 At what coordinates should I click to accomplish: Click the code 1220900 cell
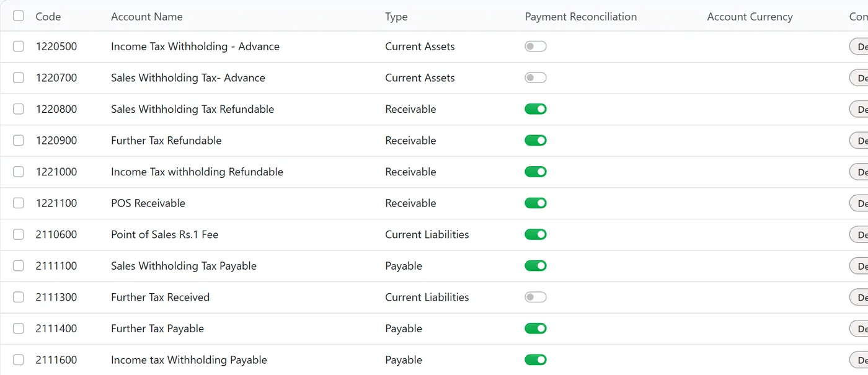coord(56,140)
